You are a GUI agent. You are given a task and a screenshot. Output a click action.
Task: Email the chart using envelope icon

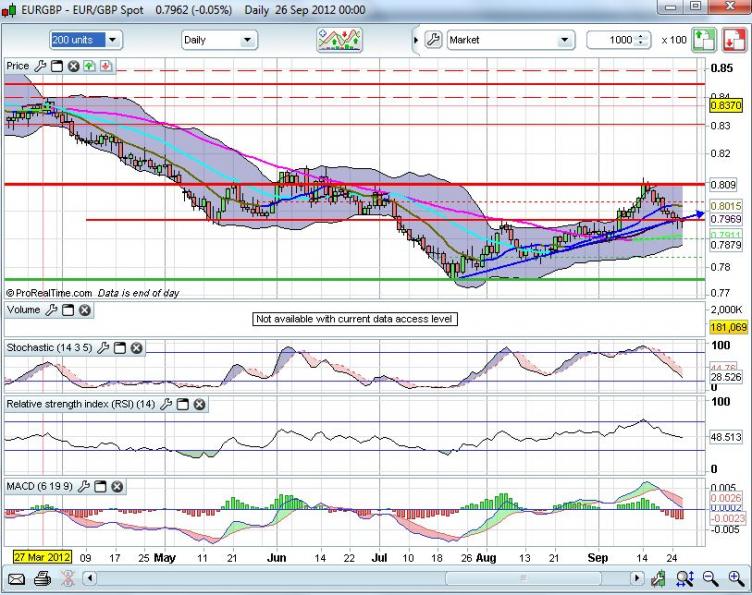click(17, 578)
